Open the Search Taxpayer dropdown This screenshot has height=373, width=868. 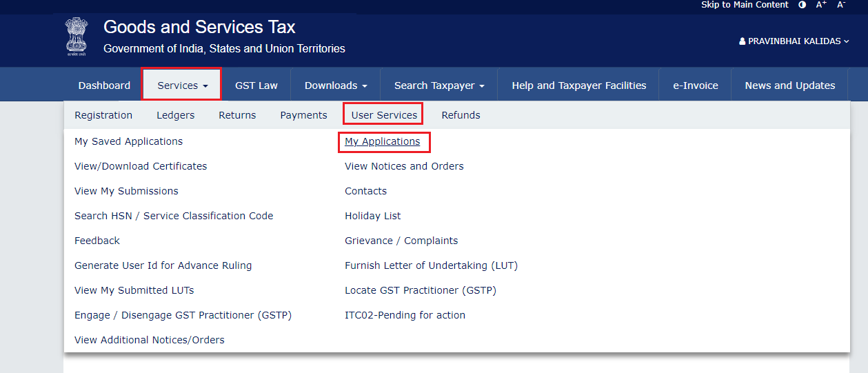pyautogui.click(x=439, y=85)
